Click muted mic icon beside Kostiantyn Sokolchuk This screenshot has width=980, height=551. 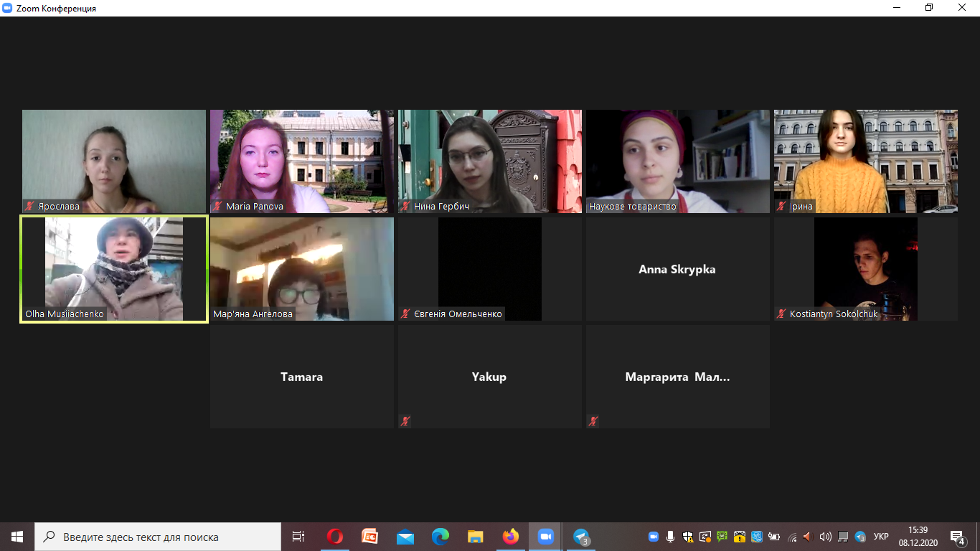tap(782, 314)
